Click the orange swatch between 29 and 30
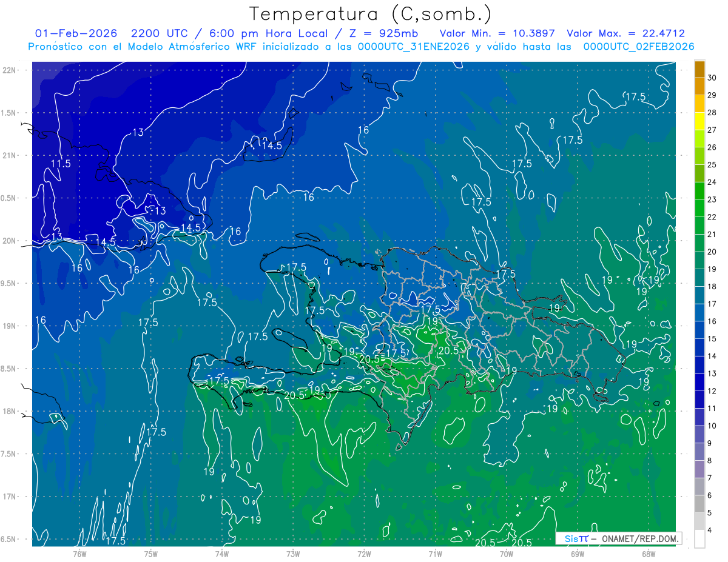Image resolution: width=728 pixels, height=562 pixels. (x=699, y=87)
